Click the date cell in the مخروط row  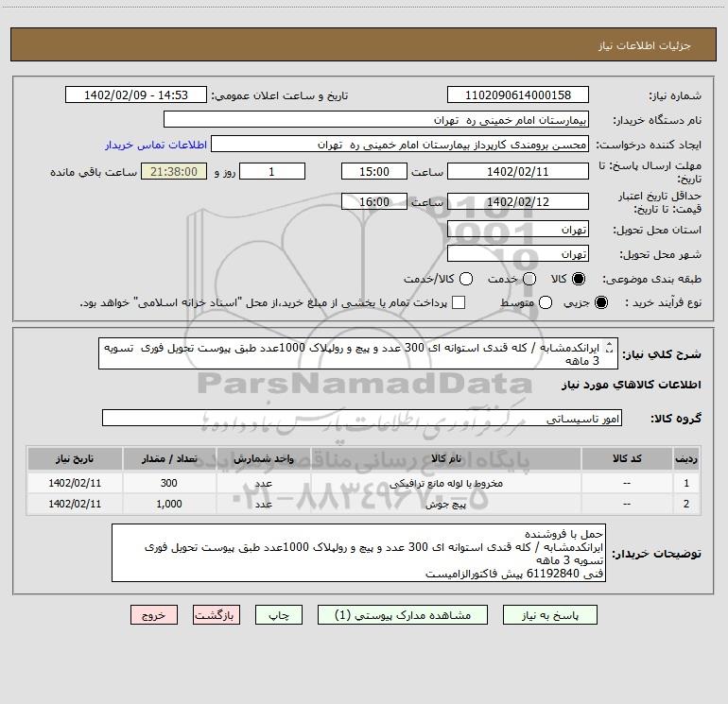(x=75, y=483)
